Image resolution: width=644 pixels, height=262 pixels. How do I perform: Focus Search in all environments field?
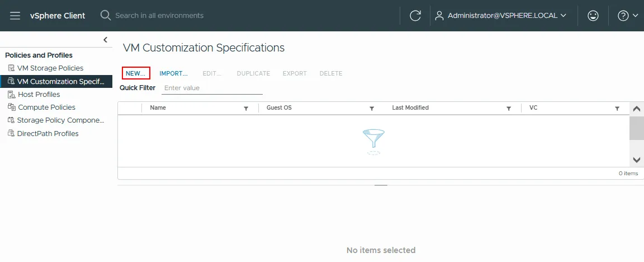[159, 16]
